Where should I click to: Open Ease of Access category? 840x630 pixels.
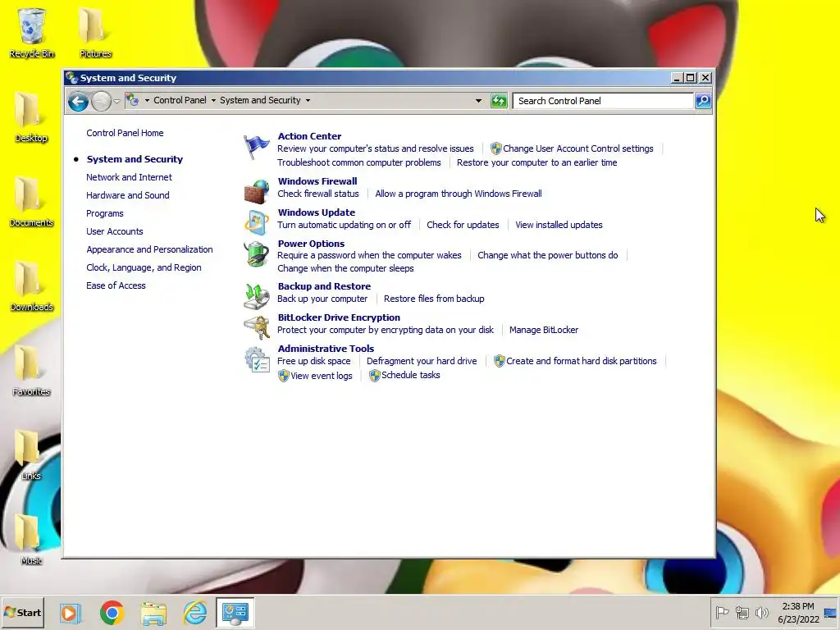click(116, 285)
